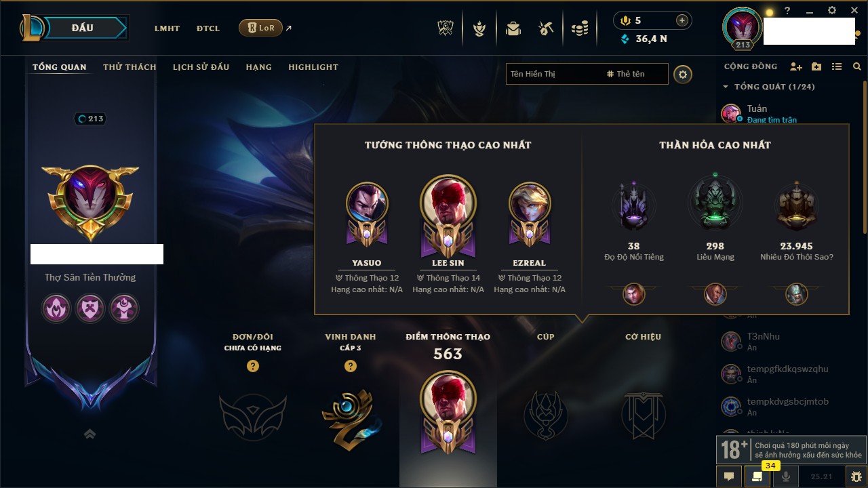Open the profile search settings gear
Screen dimensions: 868x488
point(683,75)
